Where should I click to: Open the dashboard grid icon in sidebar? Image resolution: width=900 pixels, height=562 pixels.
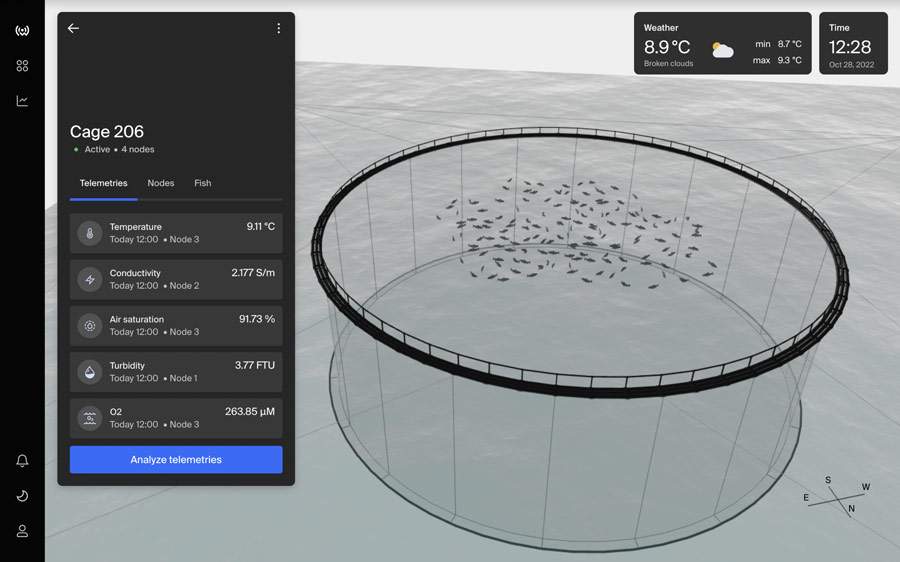pos(22,66)
